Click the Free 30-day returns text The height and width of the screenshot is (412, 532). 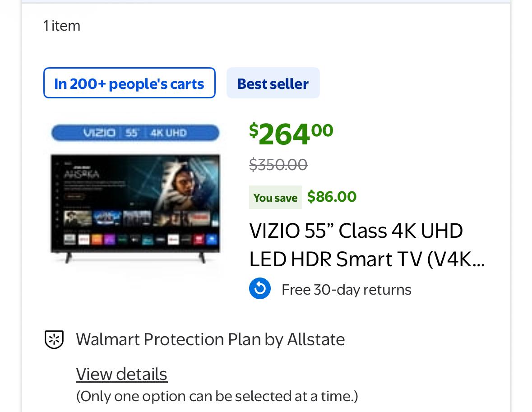(x=346, y=289)
